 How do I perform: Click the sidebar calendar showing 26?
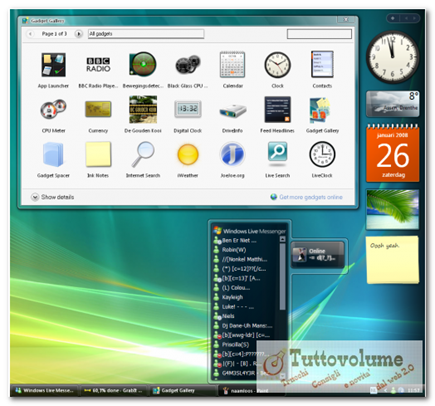(393, 153)
